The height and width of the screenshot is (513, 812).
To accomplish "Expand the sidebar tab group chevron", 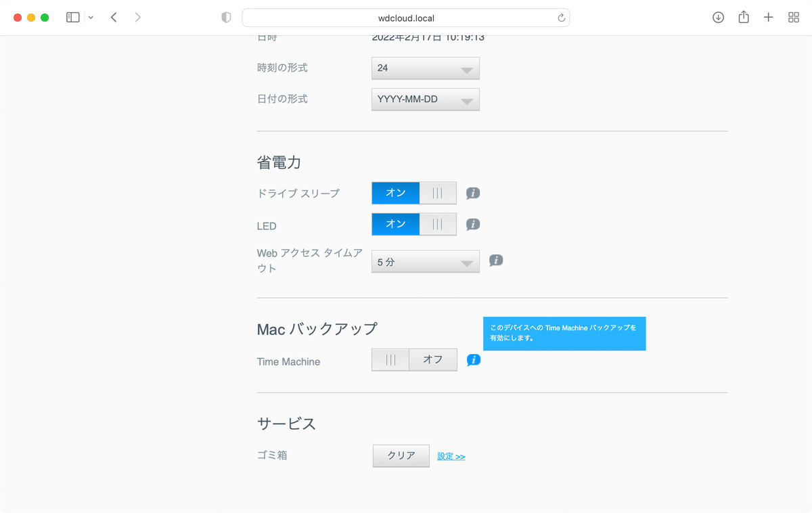I will pos(91,18).
